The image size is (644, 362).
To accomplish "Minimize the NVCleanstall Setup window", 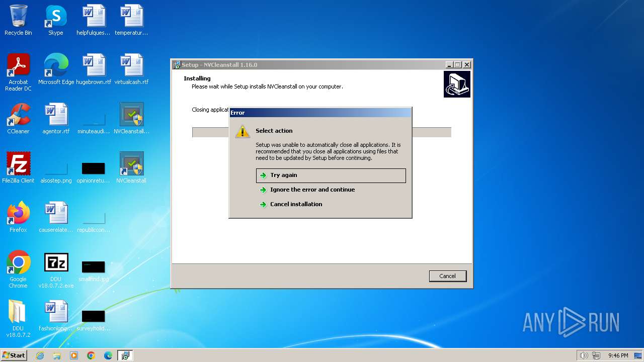I will (449, 65).
